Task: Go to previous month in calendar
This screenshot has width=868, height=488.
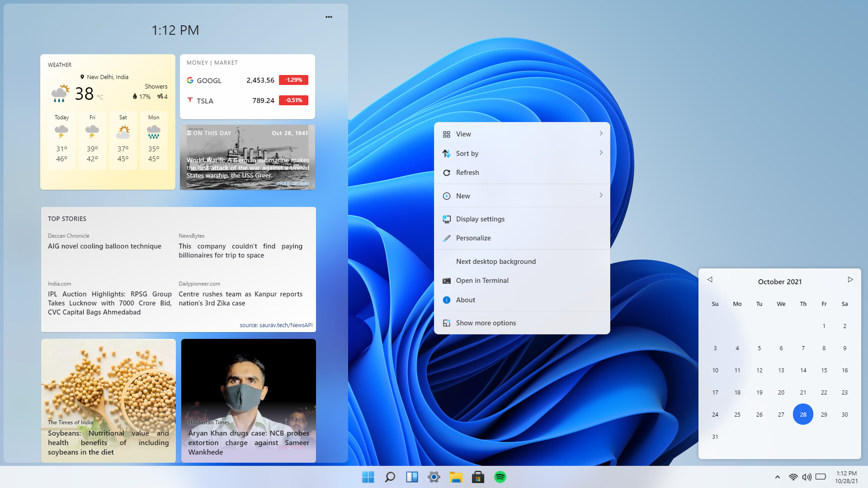Action: pos(710,280)
